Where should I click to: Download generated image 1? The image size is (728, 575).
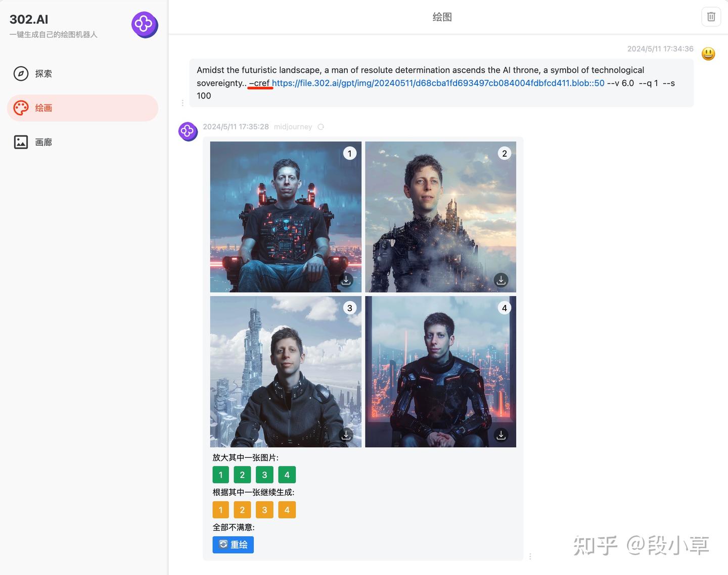click(x=346, y=280)
